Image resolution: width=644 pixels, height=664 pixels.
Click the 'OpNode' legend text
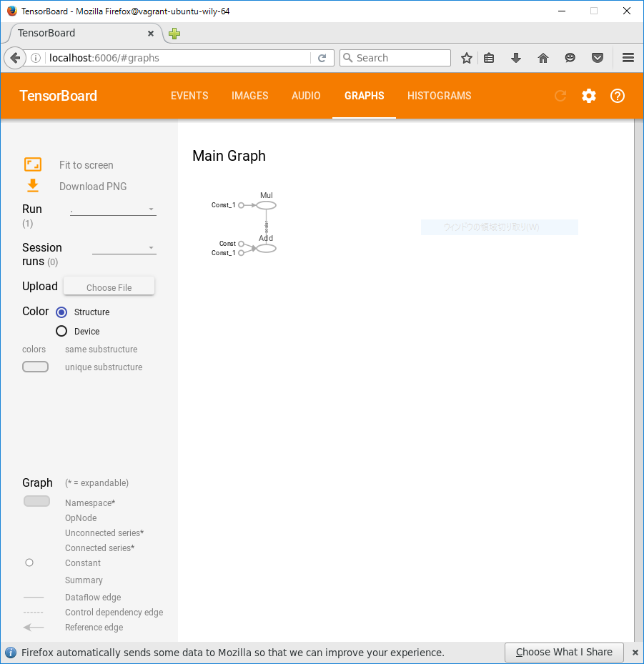pos(81,518)
